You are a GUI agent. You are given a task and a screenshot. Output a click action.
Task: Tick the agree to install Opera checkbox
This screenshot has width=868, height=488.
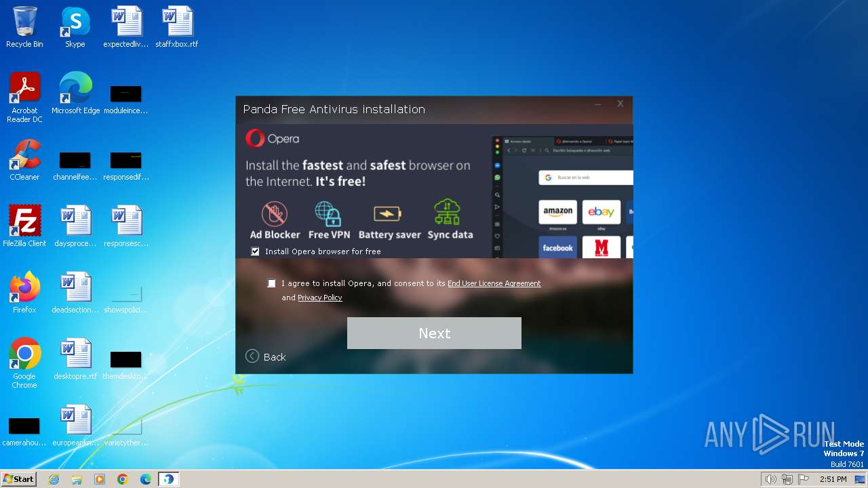click(x=272, y=283)
